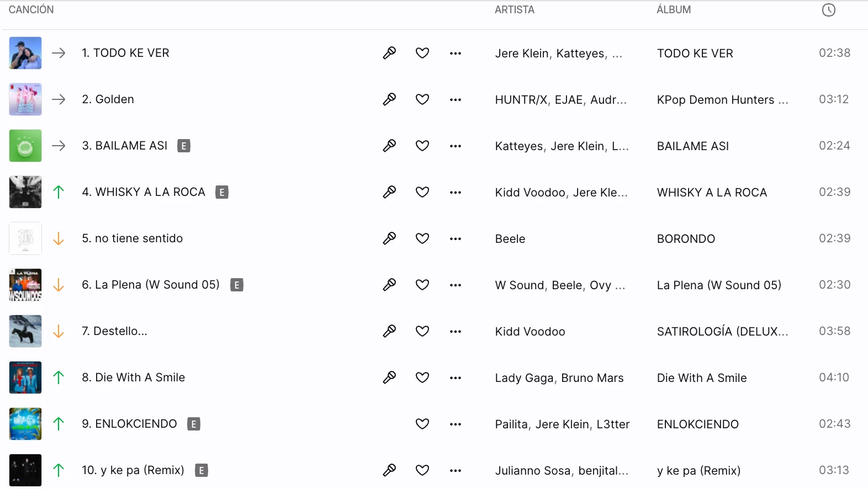Image resolution: width=868 pixels, height=489 pixels.
Task: Open lyrics for Golden via microphone icon
Action: coord(389,99)
